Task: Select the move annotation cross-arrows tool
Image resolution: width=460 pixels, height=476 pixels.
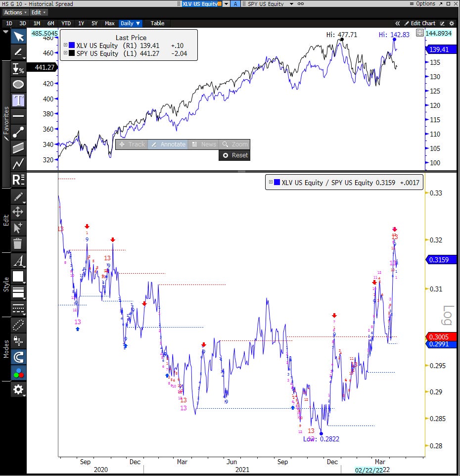Action: (18, 212)
